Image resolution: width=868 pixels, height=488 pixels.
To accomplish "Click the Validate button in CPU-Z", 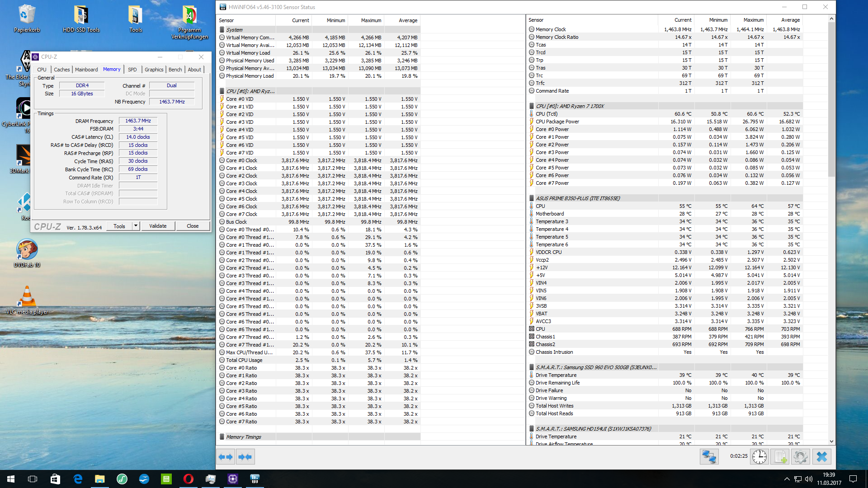I will pyautogui.click(x=158, y=226).
